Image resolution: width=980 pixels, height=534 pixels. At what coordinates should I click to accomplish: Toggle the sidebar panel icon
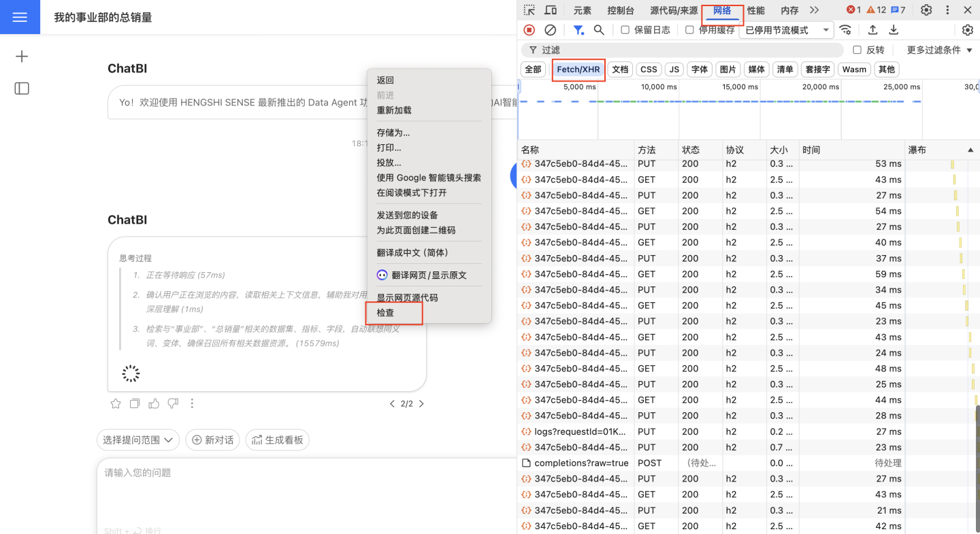pos(22,88)
